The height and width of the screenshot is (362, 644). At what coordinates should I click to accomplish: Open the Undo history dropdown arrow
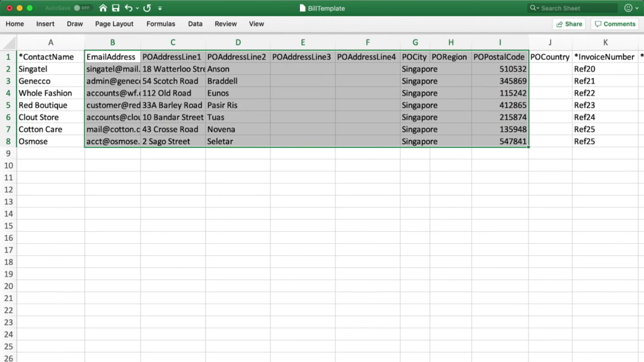137,8
